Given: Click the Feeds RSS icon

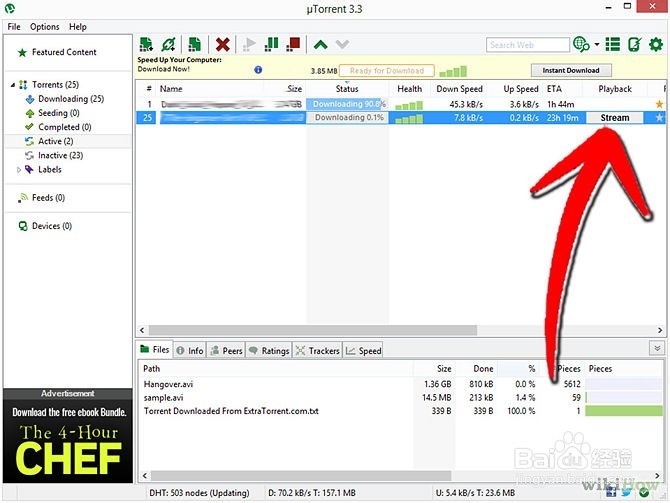Looking at the screenshot, I should coord(23,198).
